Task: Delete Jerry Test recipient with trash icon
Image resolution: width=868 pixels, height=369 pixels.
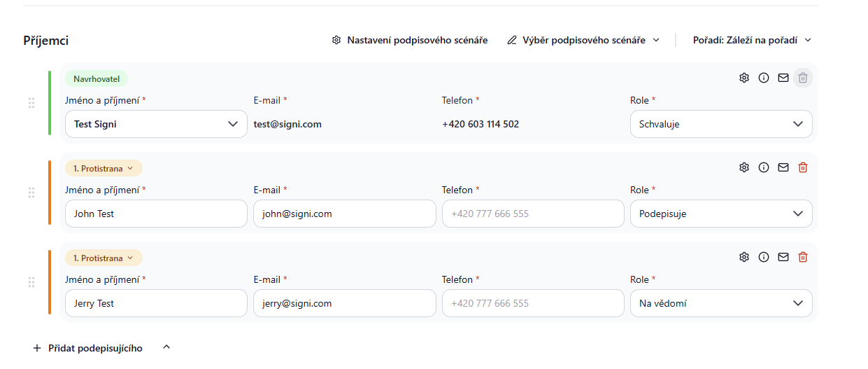Action: (803, 257)
